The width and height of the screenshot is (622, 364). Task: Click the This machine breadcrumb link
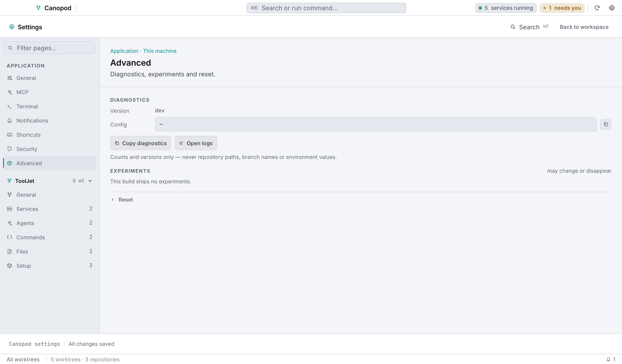click(160, 51)
